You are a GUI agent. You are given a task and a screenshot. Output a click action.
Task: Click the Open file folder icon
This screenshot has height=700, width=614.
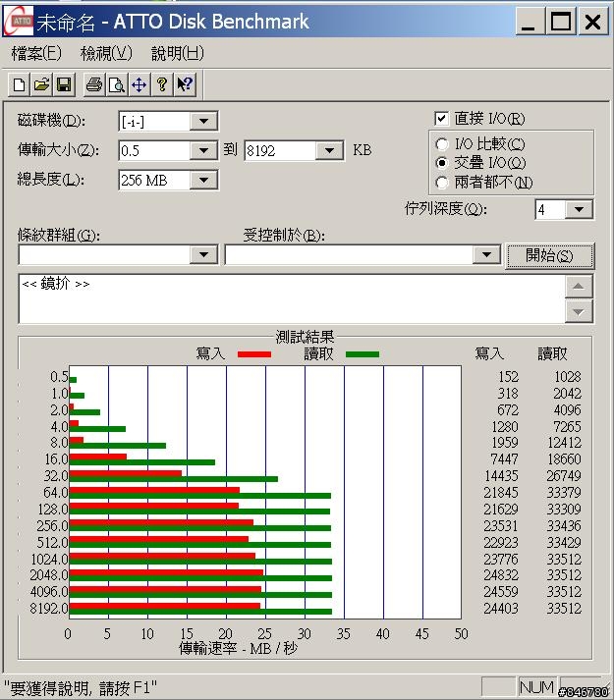pos(41,84)
